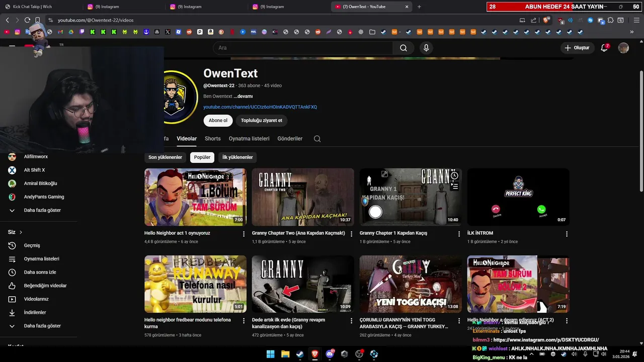Open Daha sonra izle in sidebar
The image size is (644, 362).
39,272
